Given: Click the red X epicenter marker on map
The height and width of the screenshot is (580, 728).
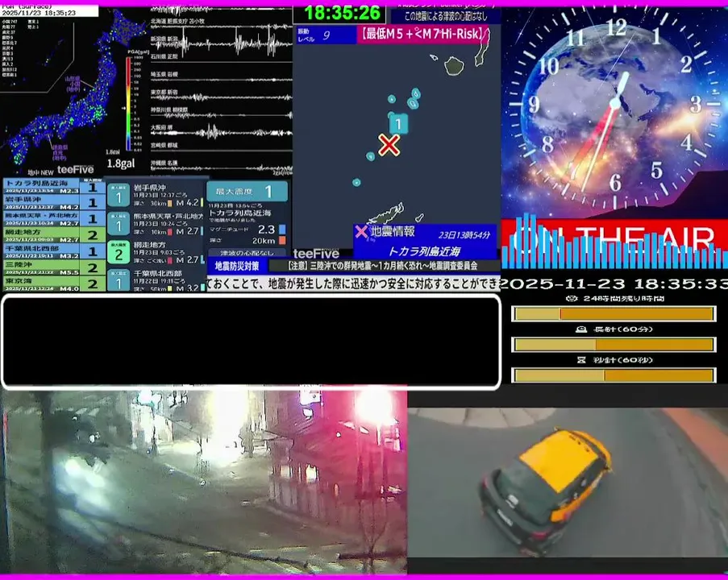Looking at the screenshot, I should pos(389,145).
